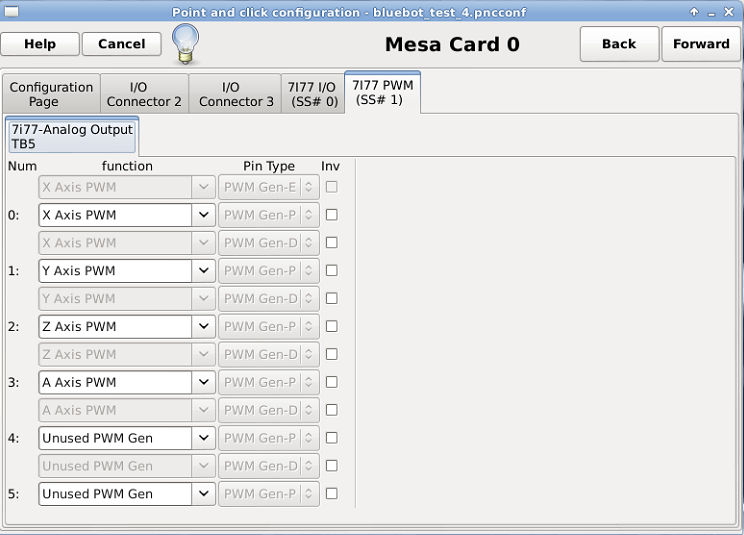
Task: Open the Z Axis PWM combo box for output 2
Action: (x=127, y=326)
